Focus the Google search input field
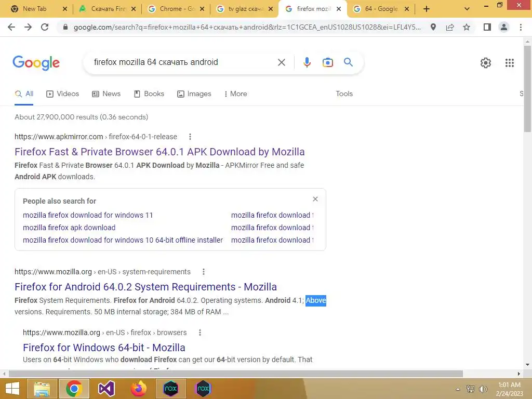Viewport: 532px width, 399px height. pyautogui.click(x=181, y=62)
